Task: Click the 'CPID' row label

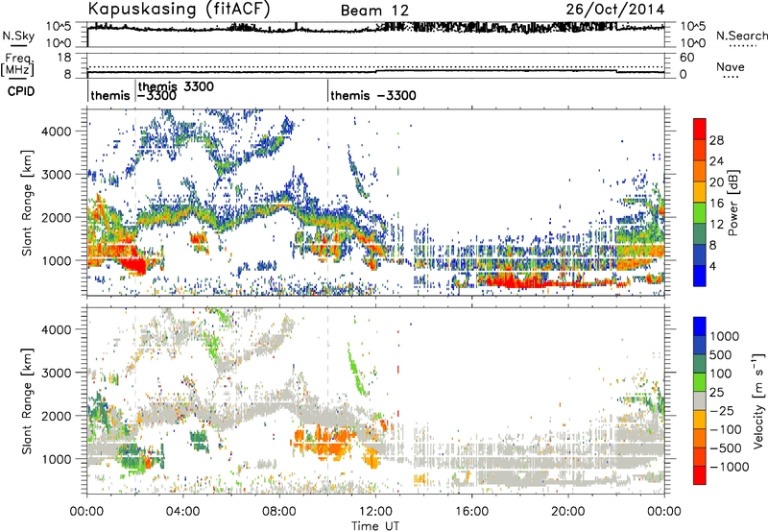Action: (21, 91)
